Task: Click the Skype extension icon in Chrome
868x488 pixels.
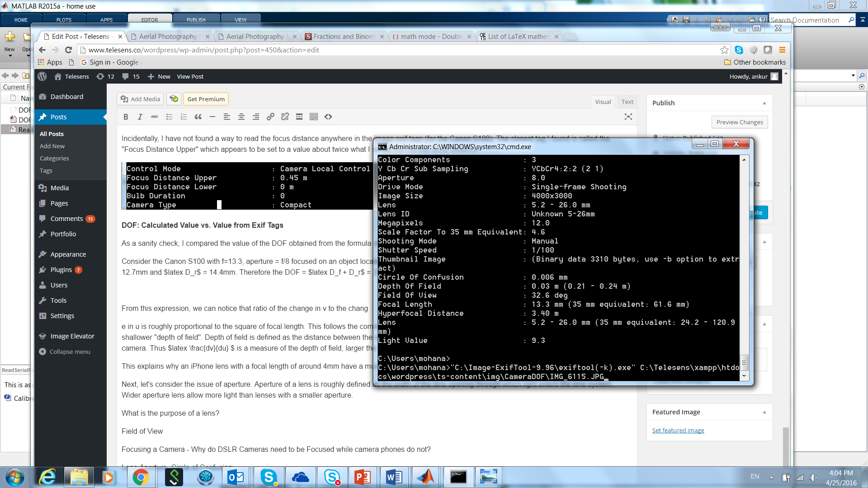Action: [739, 50]
